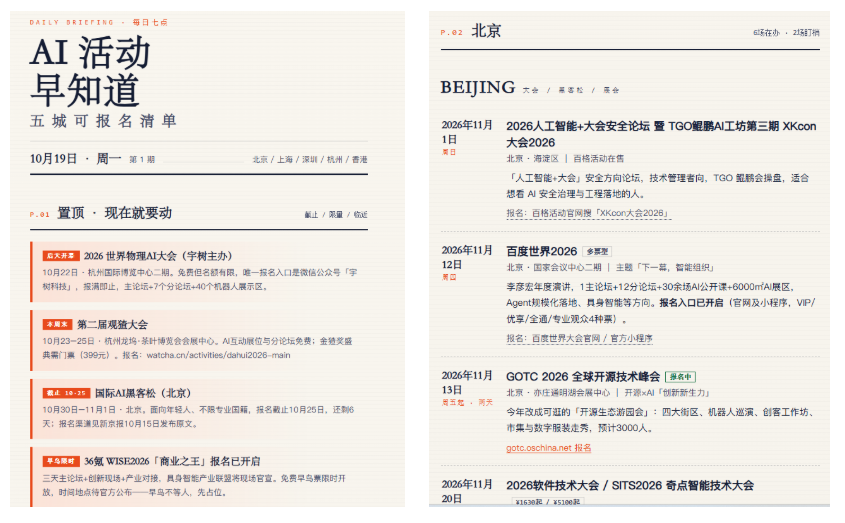Viewport: 845px width, 523px height.
Task: Click title 第二届观猹大会
Action: click(112, 325)
